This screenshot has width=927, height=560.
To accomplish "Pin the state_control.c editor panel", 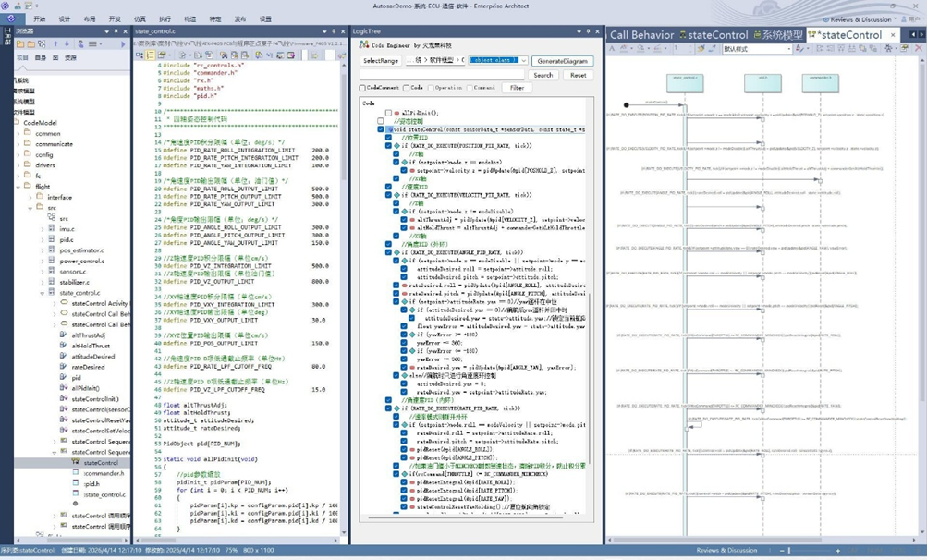I will point(332,31).
